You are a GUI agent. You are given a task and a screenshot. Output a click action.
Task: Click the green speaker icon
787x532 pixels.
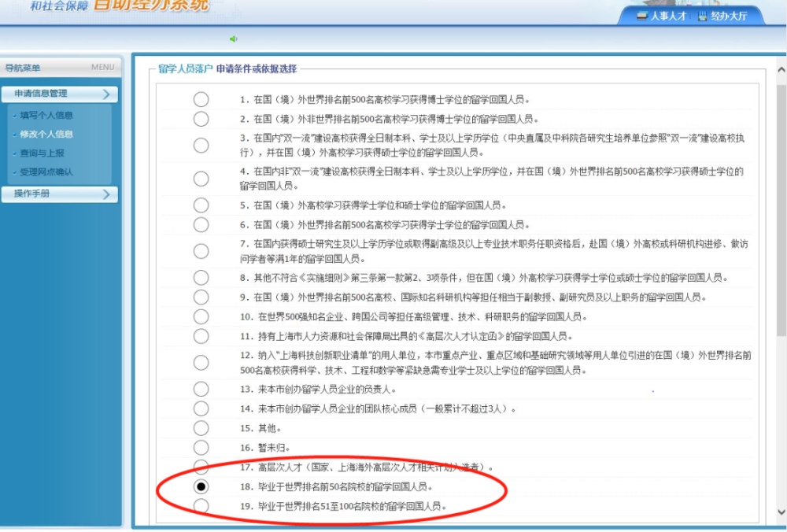pos(234,39)
